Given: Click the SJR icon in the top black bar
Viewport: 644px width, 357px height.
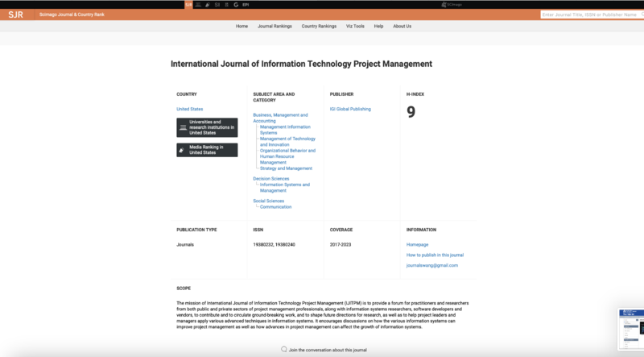Looking at the screenshot, I should coord(189,4).
